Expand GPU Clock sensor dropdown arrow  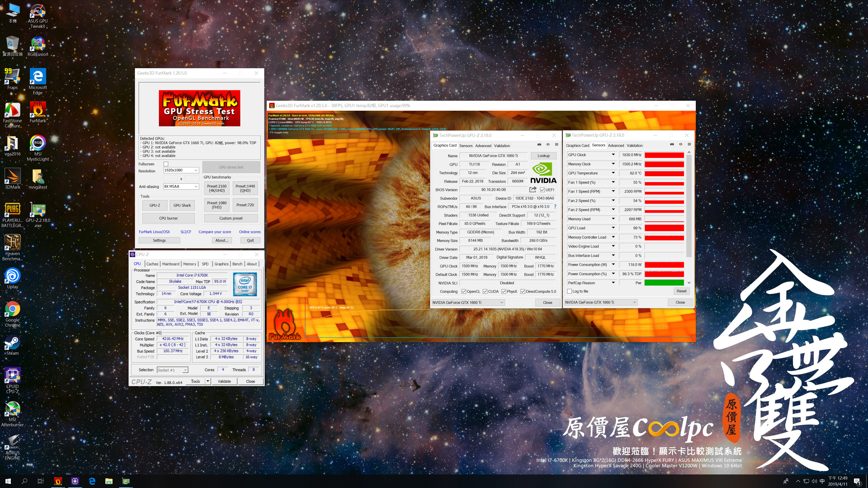click(x=613, y=155)
